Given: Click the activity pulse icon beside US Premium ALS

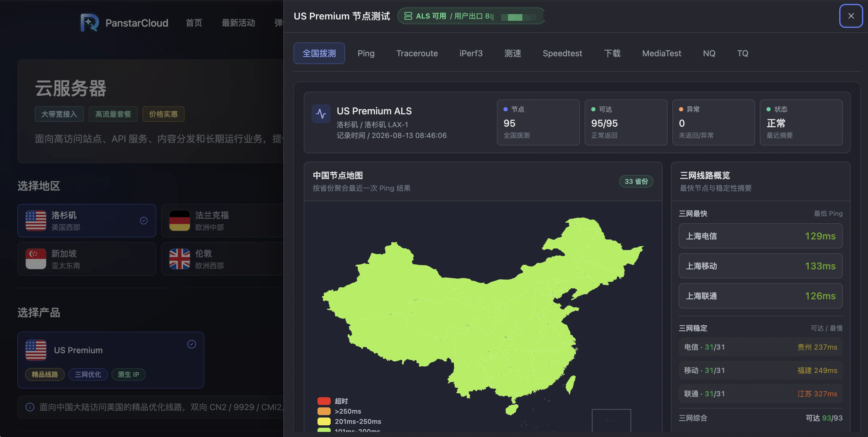Looking at the screenshot, I should click(x=321, y=114).
